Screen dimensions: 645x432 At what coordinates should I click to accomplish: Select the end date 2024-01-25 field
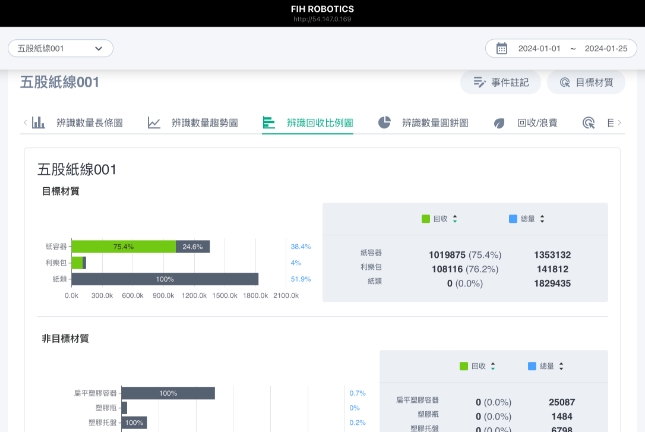click(x=605, y=48)
